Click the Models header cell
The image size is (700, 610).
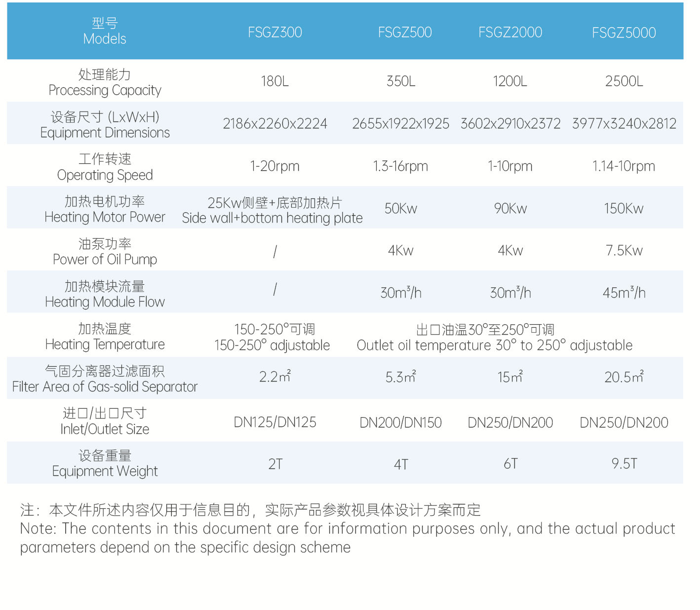(x=105, y=31)
